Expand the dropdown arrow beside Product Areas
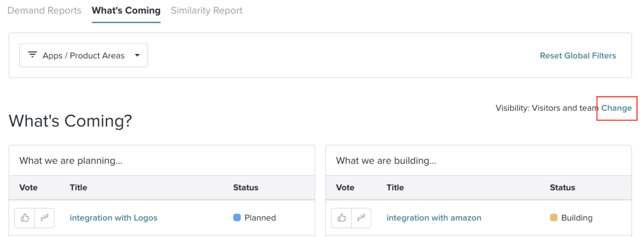 click(x=137, y=55)
